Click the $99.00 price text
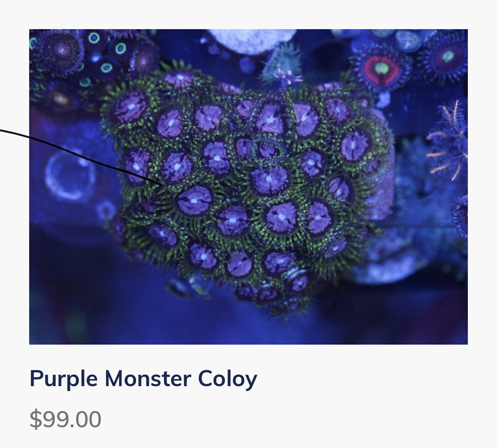497x448 pixels. 65,419
